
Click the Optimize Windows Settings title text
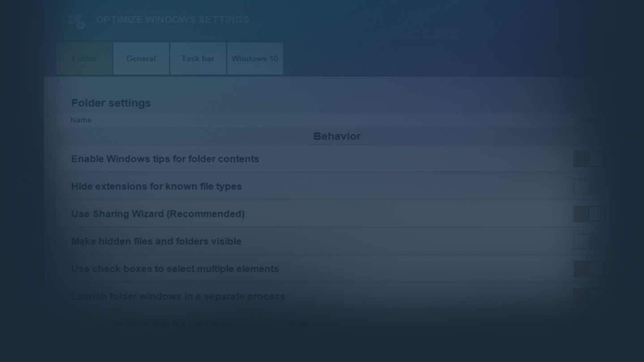(172, 20)
